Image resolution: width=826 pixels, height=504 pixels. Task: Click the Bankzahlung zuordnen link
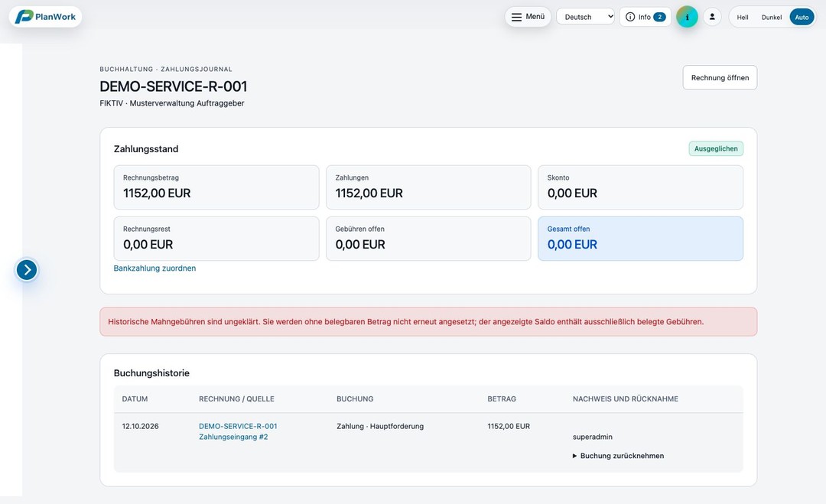[154, 268]
